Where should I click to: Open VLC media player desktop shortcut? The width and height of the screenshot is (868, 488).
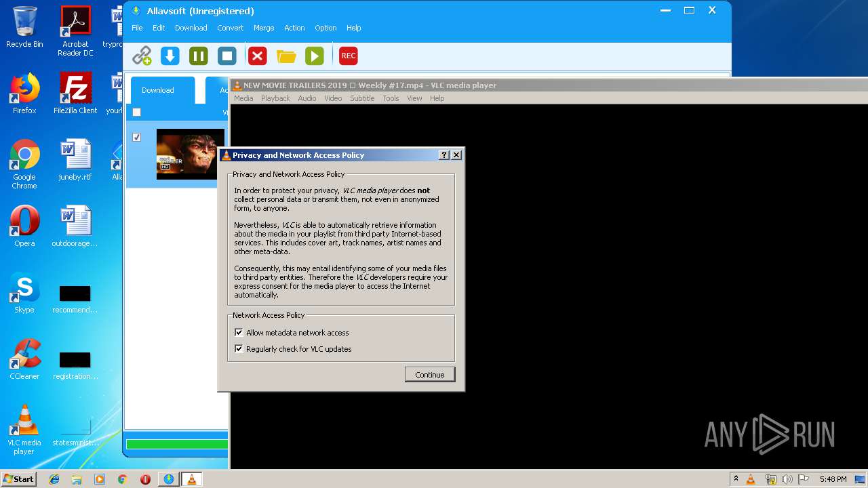(24, 430)
